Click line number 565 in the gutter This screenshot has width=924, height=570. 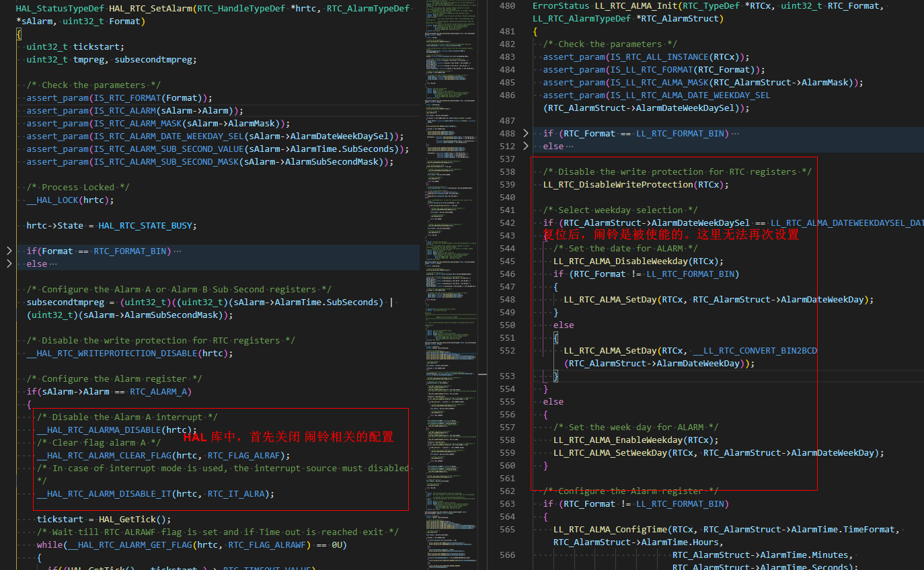507,530
